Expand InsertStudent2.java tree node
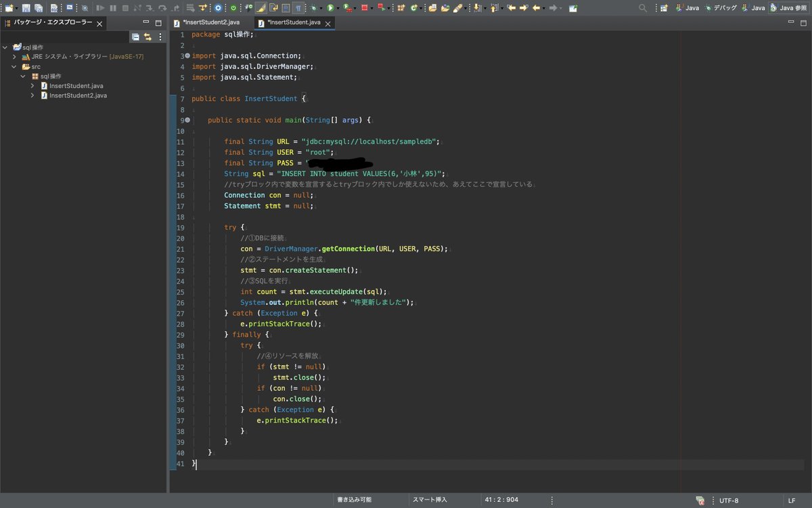The image size is (812, 508). [32, 96]
